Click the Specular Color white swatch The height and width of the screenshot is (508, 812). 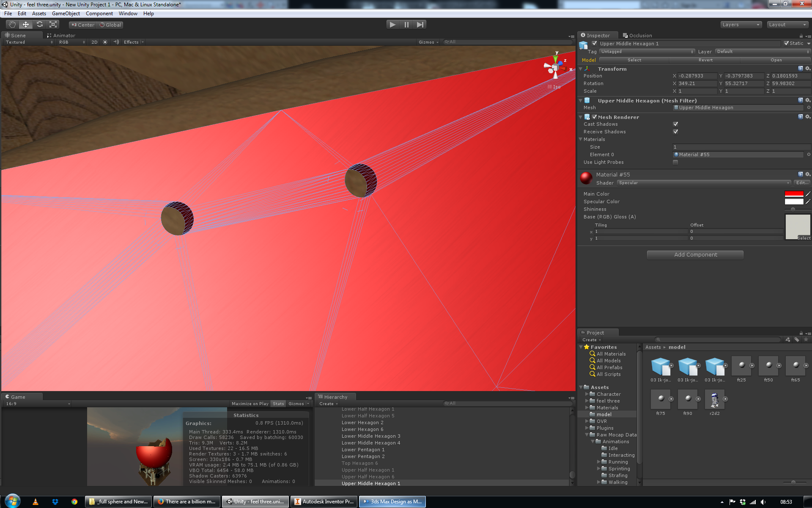coord(794,202)
